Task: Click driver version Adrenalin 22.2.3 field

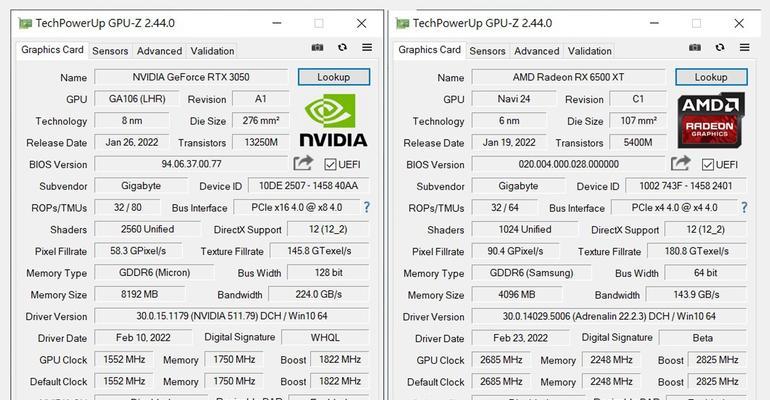Action: pos(609,316)
